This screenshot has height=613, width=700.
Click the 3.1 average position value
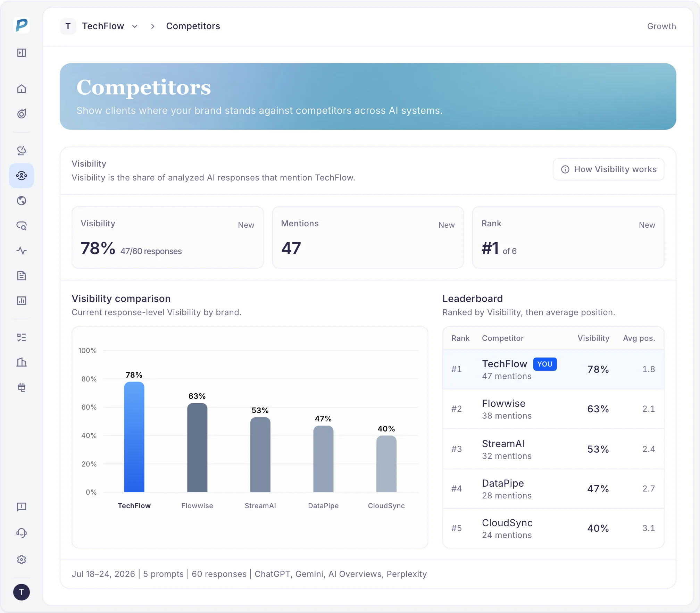pyautogui.click(x=649, y=528)
